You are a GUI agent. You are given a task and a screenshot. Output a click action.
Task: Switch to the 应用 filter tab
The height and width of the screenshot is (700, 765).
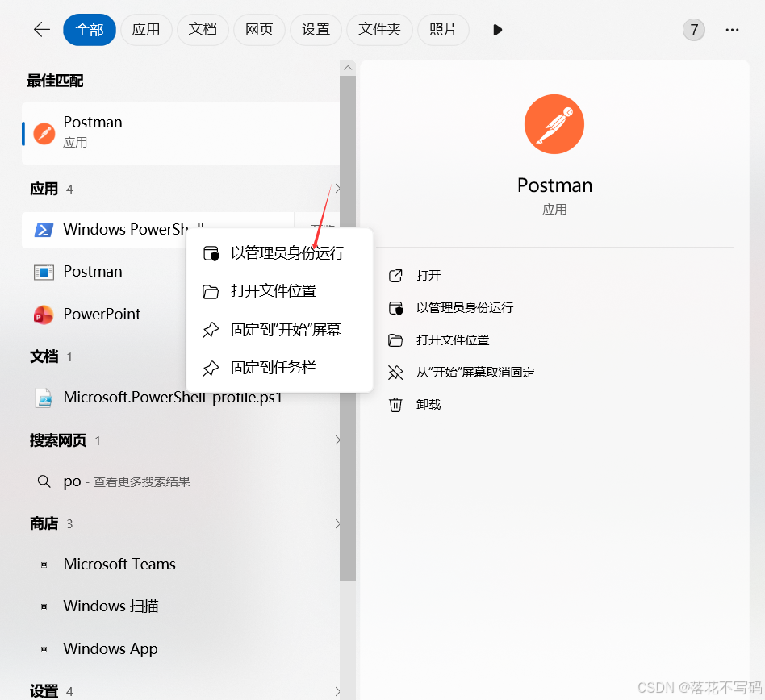click(x=146, y=30)
